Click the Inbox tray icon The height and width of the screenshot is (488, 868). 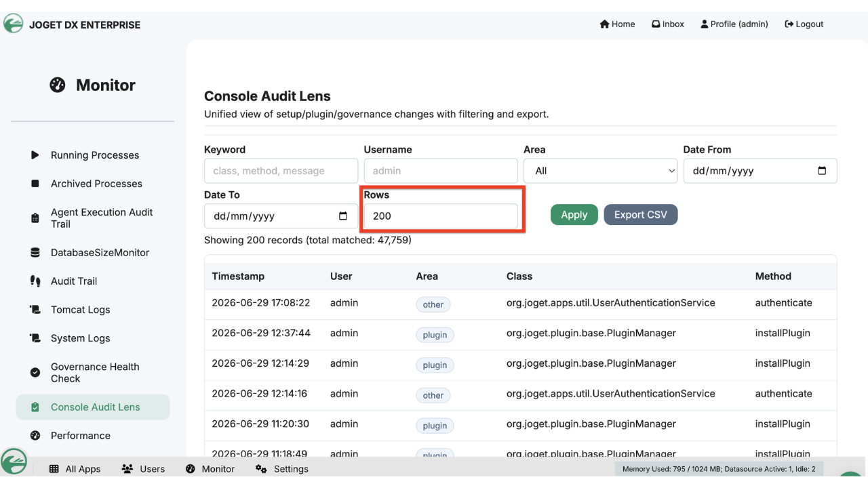tap(656, 24)
